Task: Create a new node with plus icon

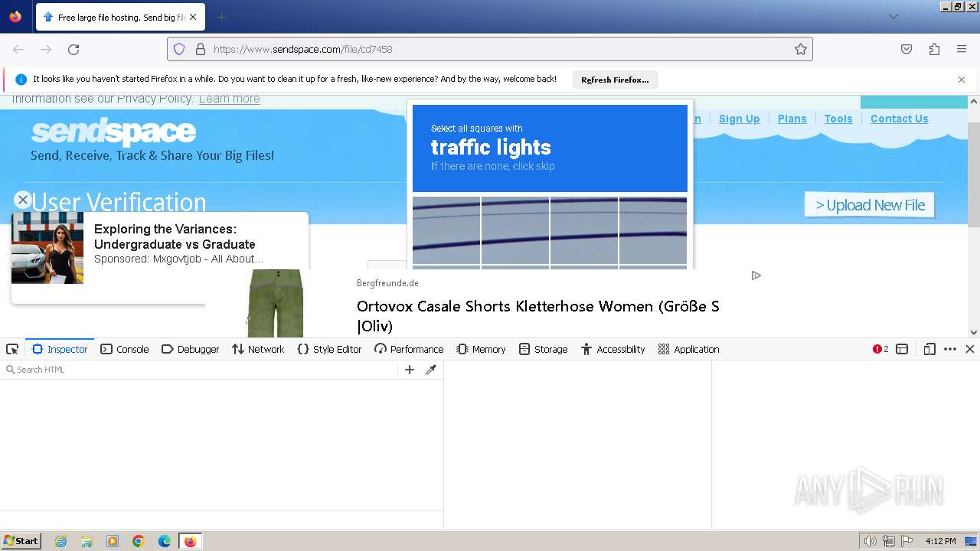Action: click(x=410, y=370)
